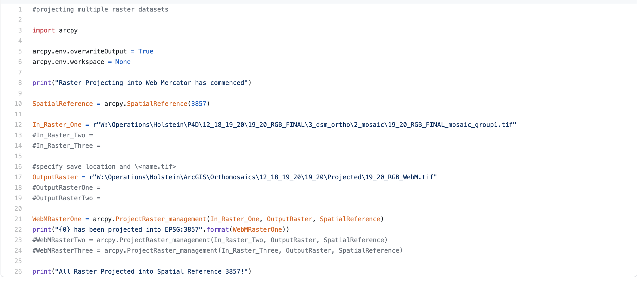
Task: Click line number 1 in gutter
Action: (x=20, y=9)
